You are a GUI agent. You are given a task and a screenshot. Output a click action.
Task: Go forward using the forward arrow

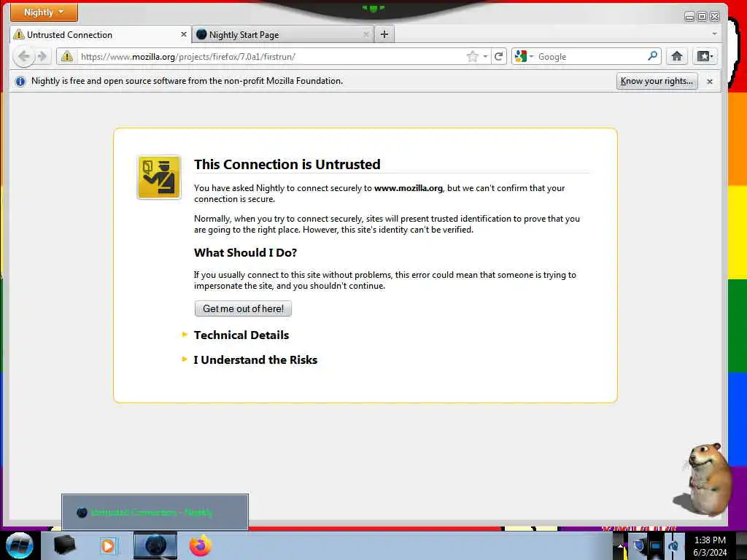(x=42, y=57)
